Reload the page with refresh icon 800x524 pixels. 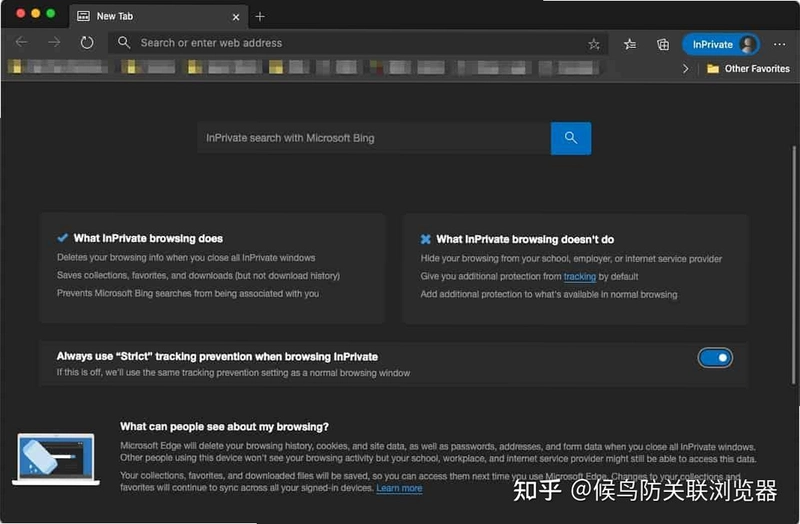(87, 43)
